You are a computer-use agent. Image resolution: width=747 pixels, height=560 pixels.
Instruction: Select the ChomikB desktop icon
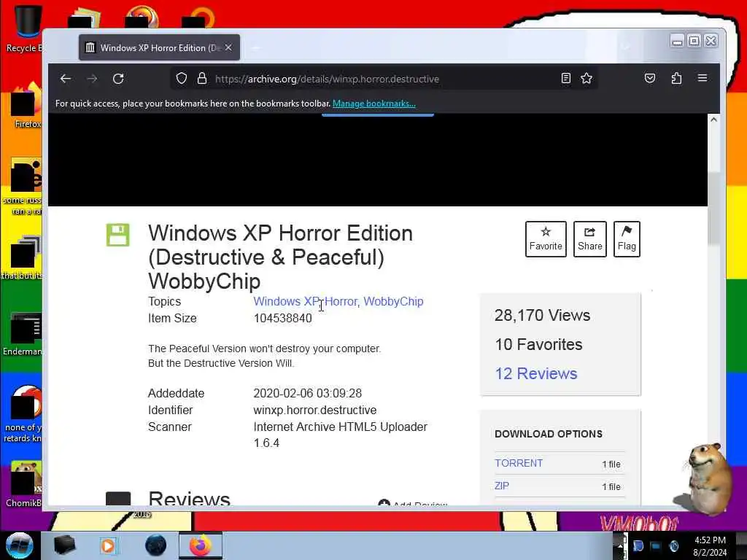pyautogui.click(x=24, y=483)
